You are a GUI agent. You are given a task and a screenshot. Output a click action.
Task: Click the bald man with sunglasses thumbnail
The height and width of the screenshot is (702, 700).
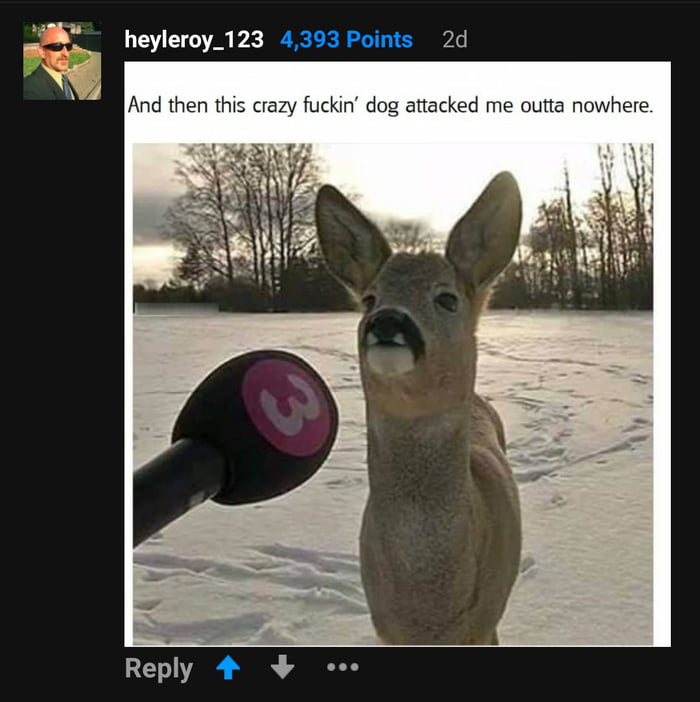[62, 61]
